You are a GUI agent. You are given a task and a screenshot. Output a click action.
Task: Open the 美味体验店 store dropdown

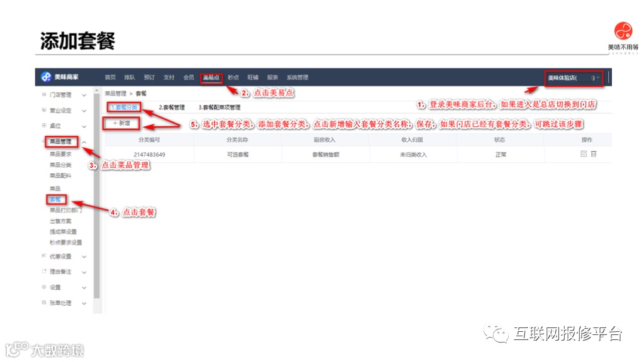(x=574, y=77)
